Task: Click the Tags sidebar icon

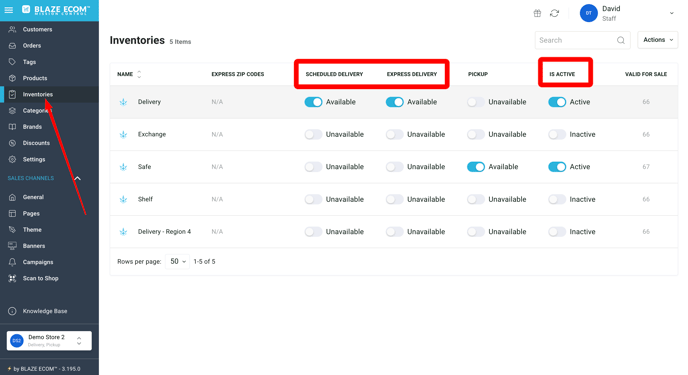Action: 12,62
